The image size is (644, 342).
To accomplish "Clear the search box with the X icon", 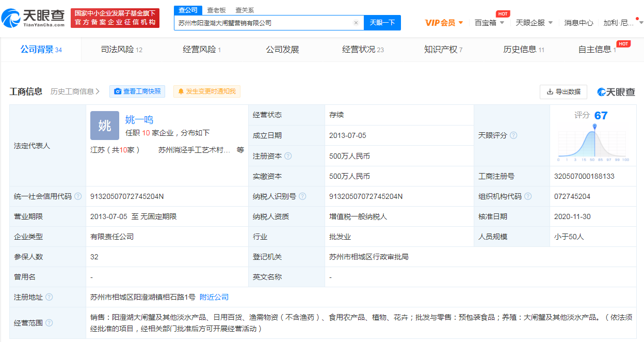I will point(356,23).
